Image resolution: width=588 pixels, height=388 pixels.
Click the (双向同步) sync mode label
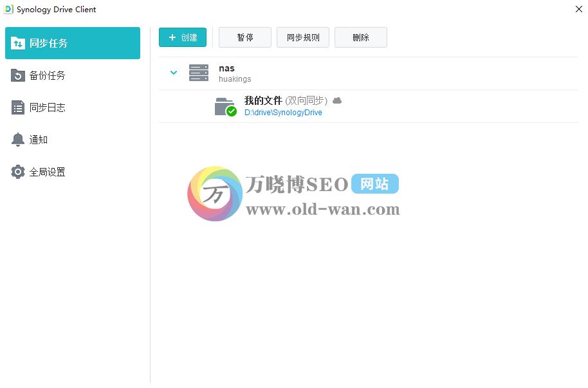click(306, 100)
